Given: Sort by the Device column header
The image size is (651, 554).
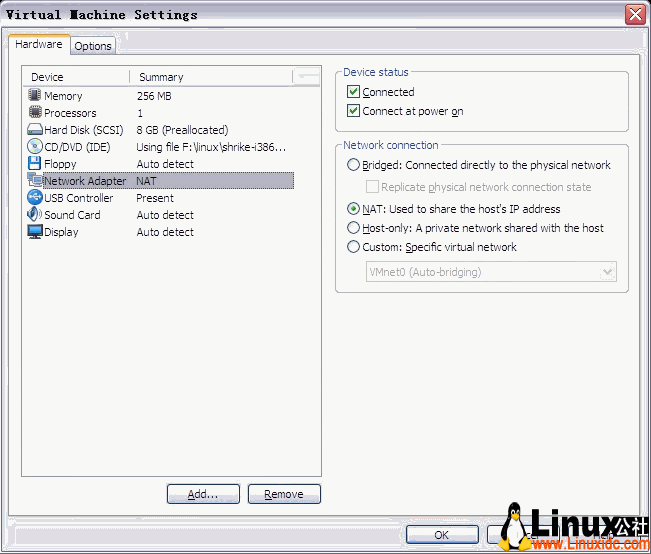Looking at the screenshot, I should (x=76, y=77).
